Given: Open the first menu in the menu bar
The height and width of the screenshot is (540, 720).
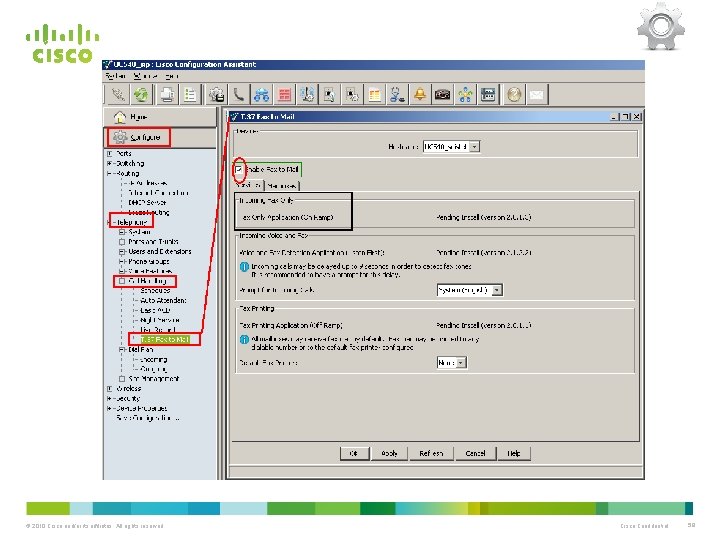Looking at the screenshot, I should (x=115, y=76).
